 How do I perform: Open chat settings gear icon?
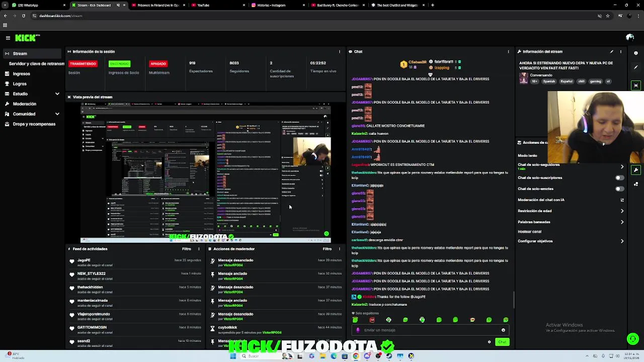tap(489, 342)
